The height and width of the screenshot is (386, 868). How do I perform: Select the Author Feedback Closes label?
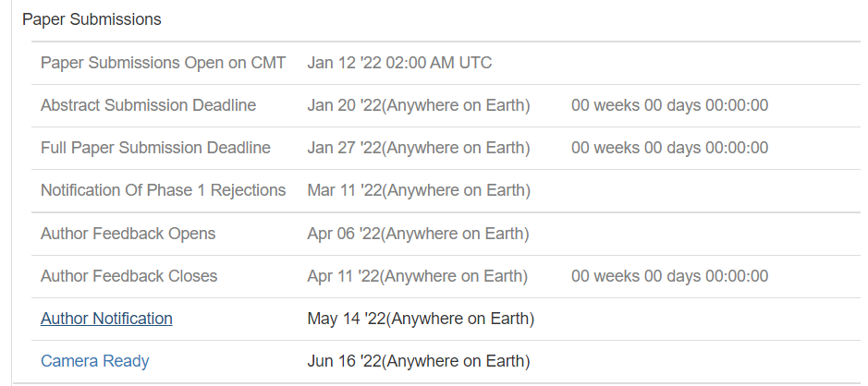click(128, 276)
